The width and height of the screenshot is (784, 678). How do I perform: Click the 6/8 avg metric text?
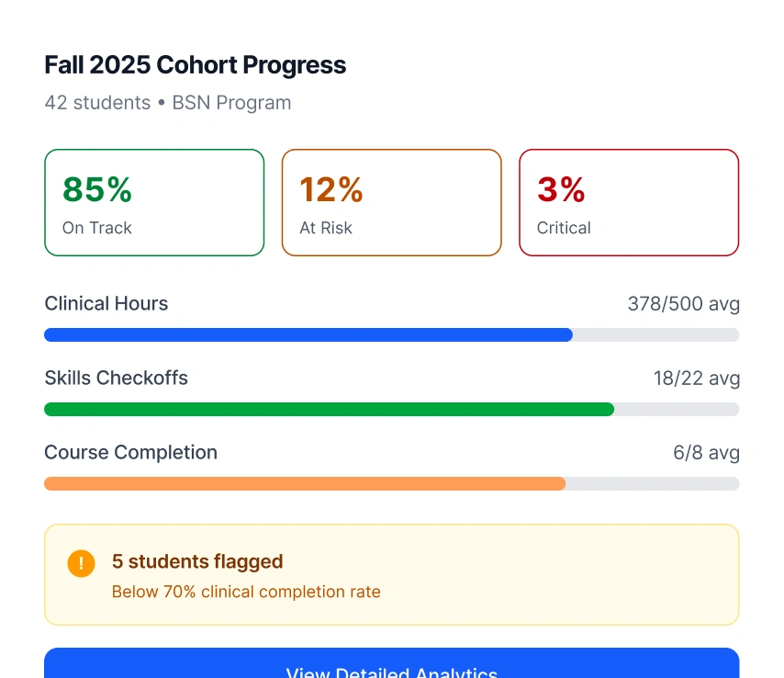click(707, 452)
